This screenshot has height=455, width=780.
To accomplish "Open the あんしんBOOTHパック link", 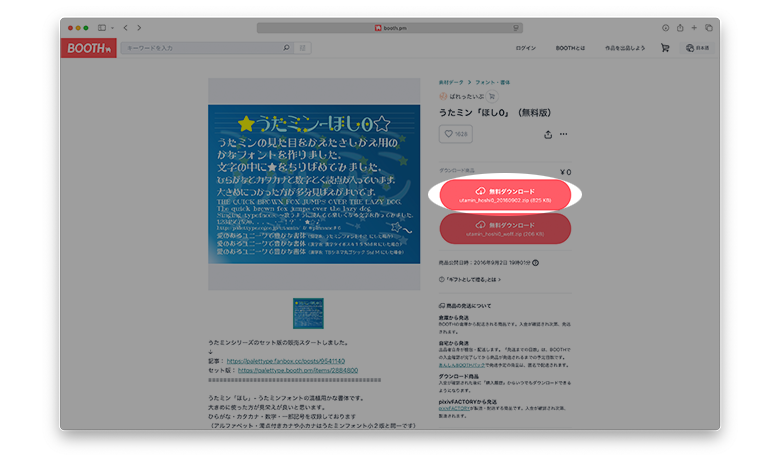I will click(x=462, y=365).
